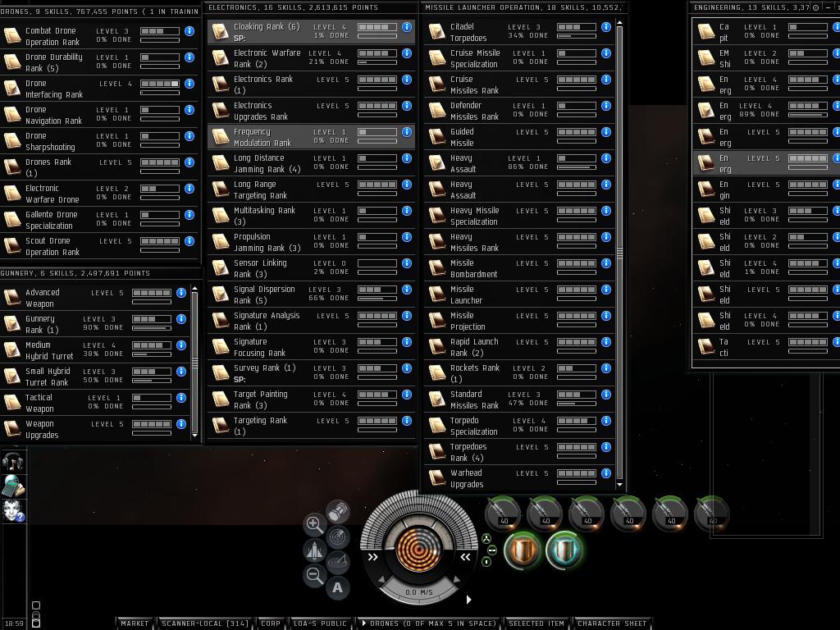Show info for Medium Hybrid Turret skill

tap(181, 345)
